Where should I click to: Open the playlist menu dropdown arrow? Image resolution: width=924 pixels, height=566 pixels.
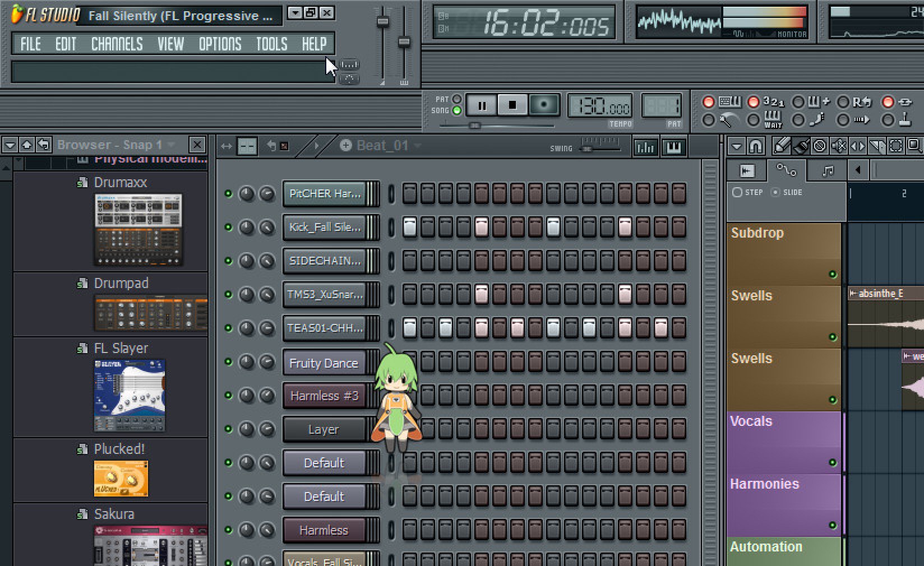pos(736,146)
